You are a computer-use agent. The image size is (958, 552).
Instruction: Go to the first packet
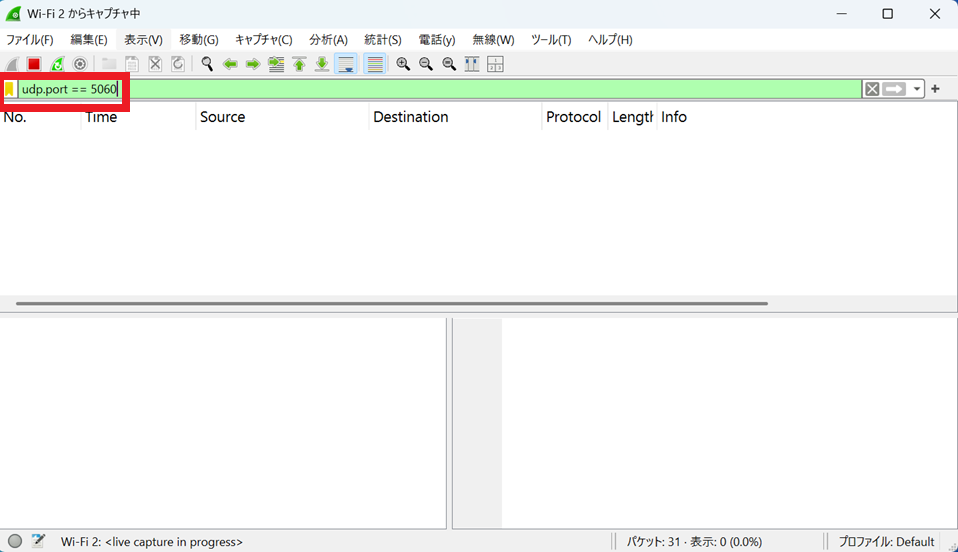click(x=299, y=64)
